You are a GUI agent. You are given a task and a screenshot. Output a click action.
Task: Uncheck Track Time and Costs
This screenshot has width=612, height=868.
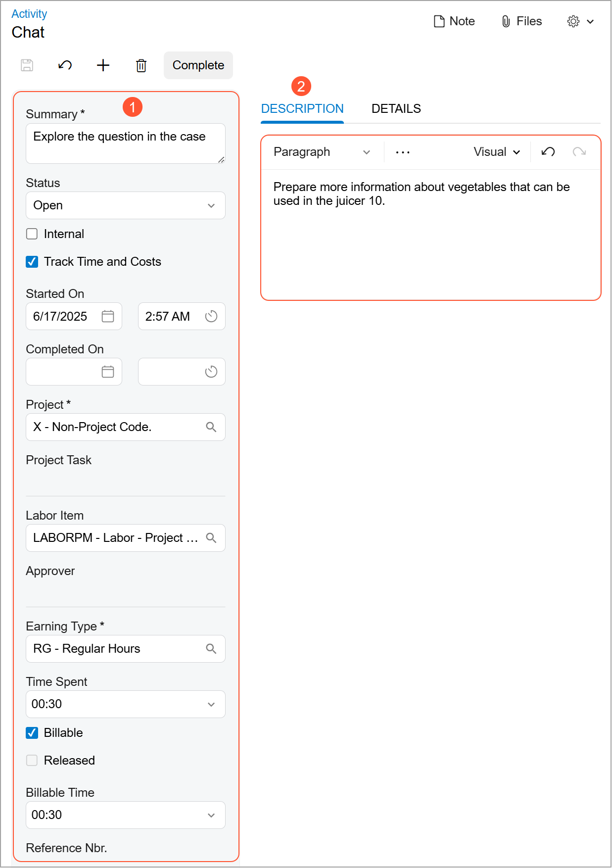pyautogui.click(x=32, y=262)
